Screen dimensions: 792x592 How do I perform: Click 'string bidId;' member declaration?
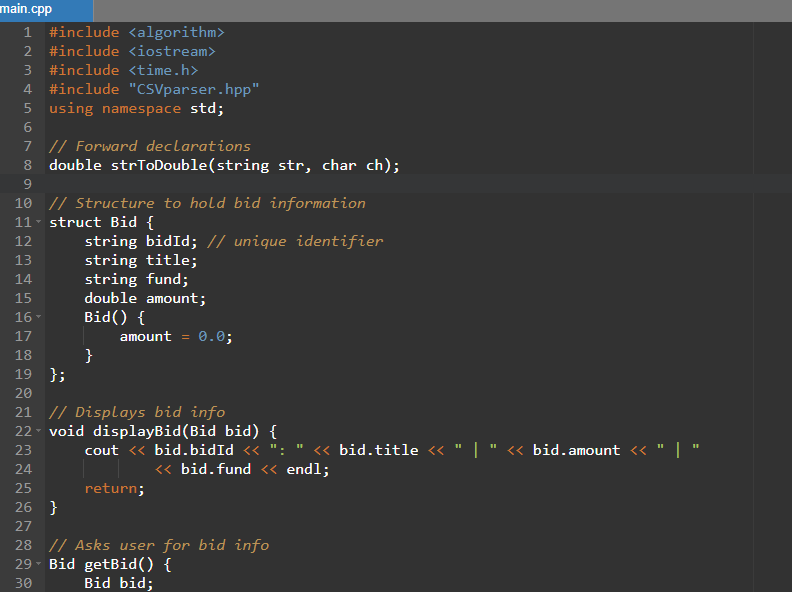[141, 241]
